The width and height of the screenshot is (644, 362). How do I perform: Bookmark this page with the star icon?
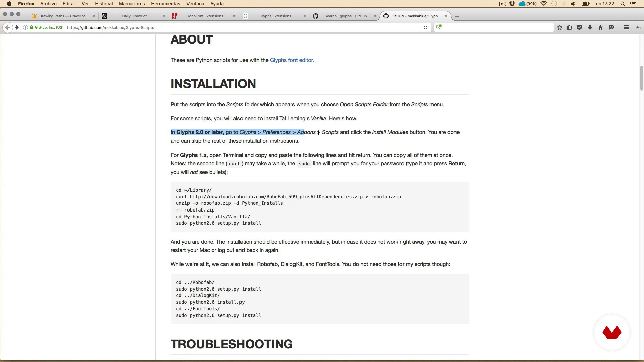[x=559, y=27]
